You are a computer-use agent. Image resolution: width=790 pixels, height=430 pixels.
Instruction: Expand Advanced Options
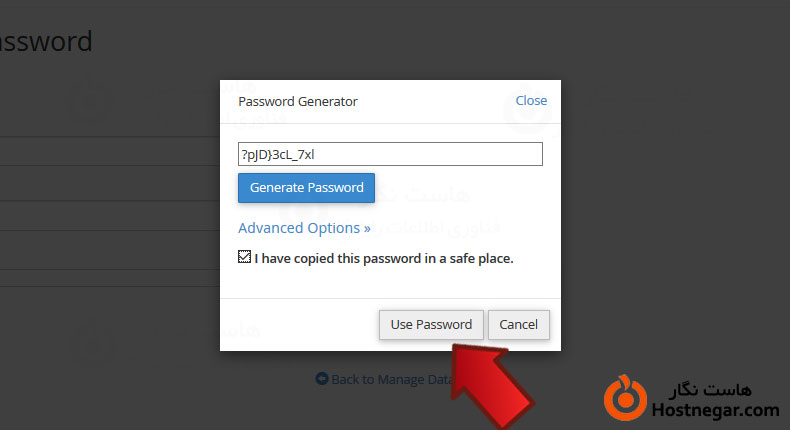[304, 228]
